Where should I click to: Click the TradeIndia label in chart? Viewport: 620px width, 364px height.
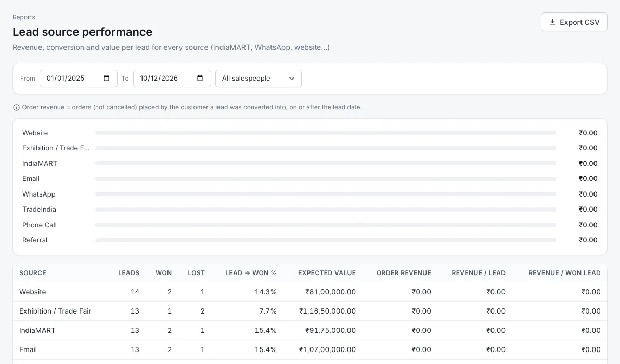point(39,210)
